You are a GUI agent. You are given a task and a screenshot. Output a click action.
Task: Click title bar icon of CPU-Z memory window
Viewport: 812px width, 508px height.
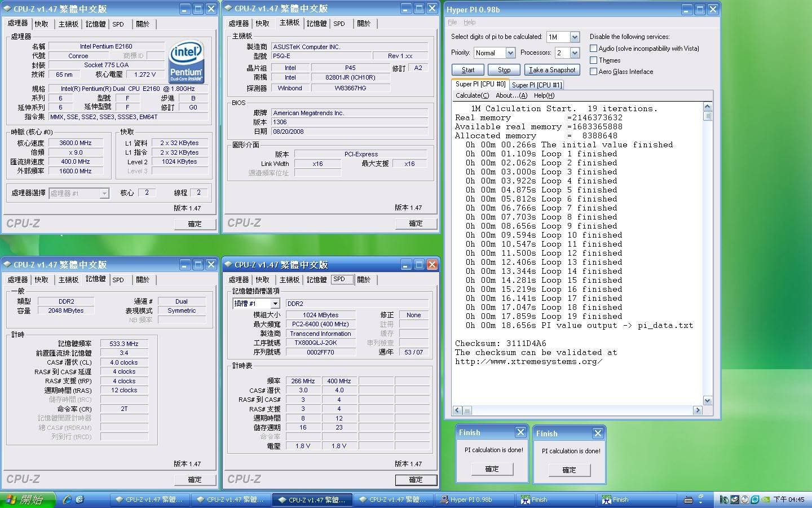(x=7, y=264)
